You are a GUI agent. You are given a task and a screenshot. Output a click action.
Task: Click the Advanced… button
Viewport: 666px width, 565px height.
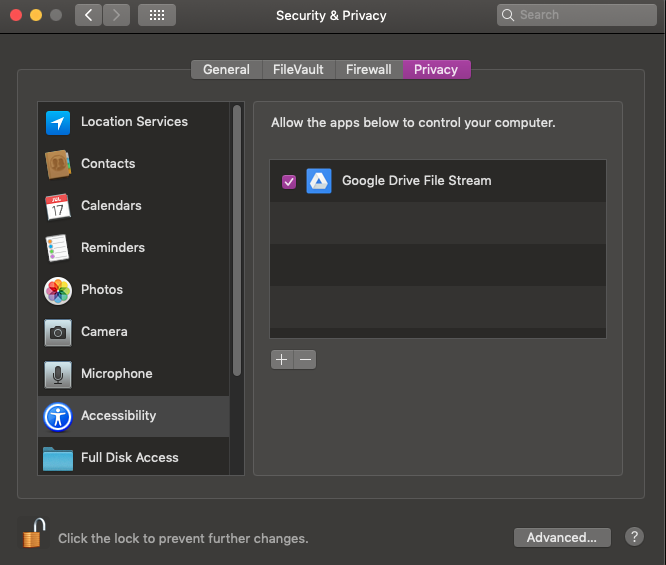point(561,537)
